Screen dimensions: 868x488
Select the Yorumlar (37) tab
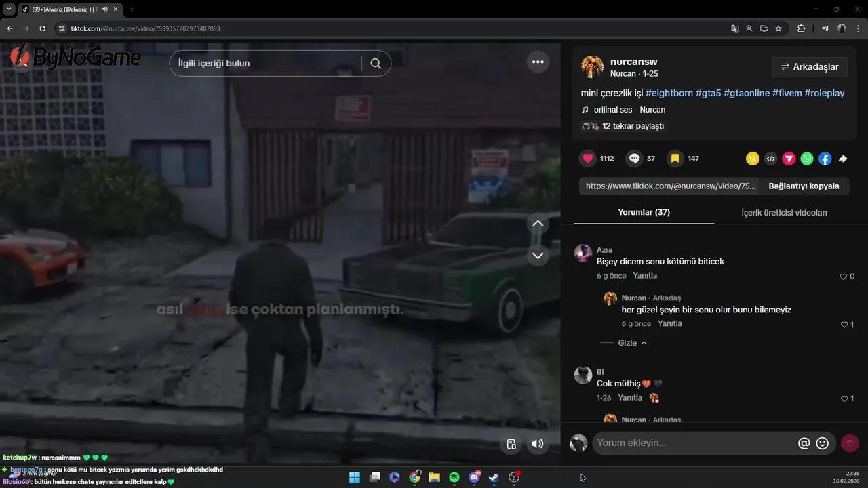[644, 212]
